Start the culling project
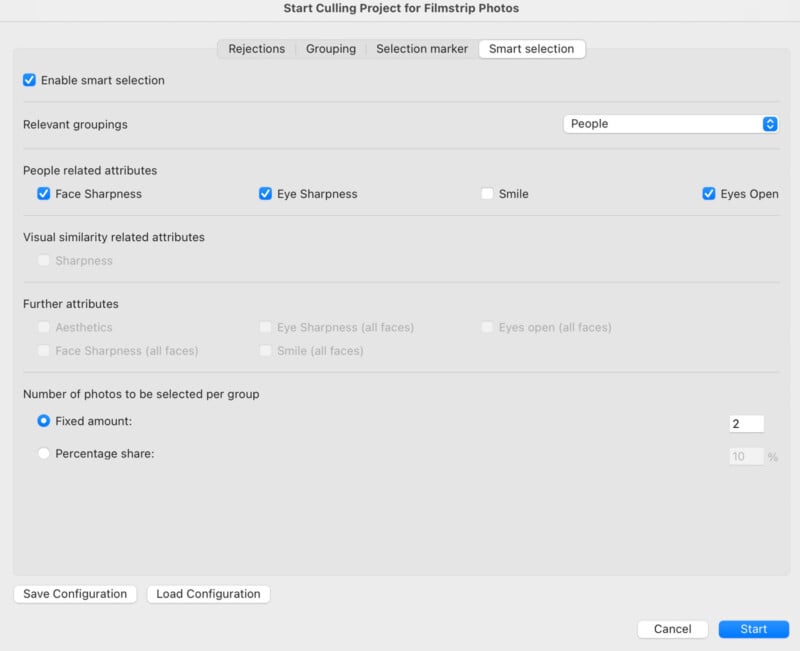Screen dimensions: 800x651 [753, 629]
